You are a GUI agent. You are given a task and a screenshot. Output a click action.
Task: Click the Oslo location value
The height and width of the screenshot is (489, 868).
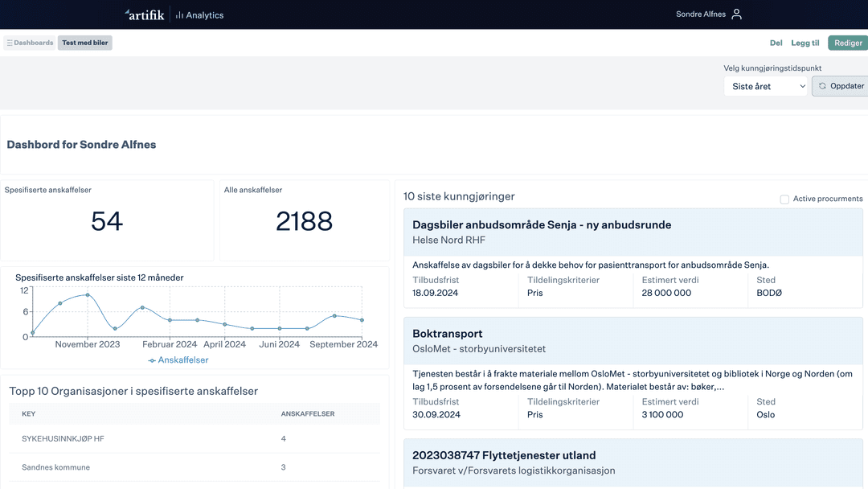766,415
